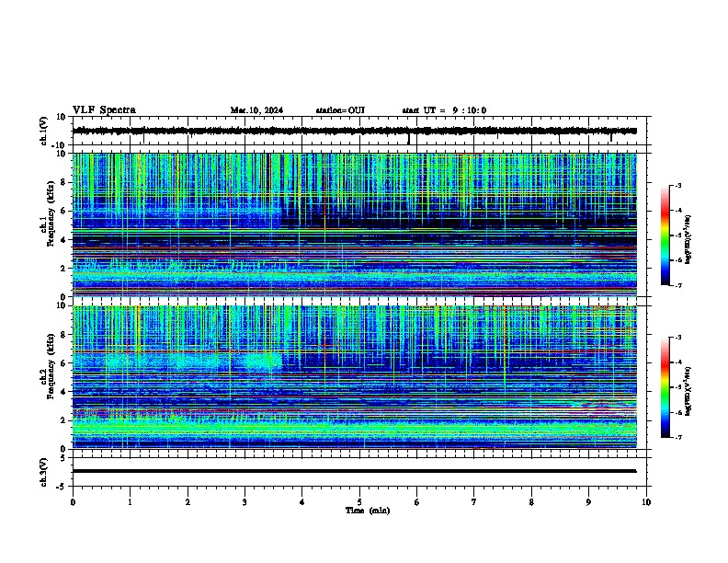The image size is (728, 563).
Task: Click time axis tick label "2"
Action: click(x=188, y=502)
